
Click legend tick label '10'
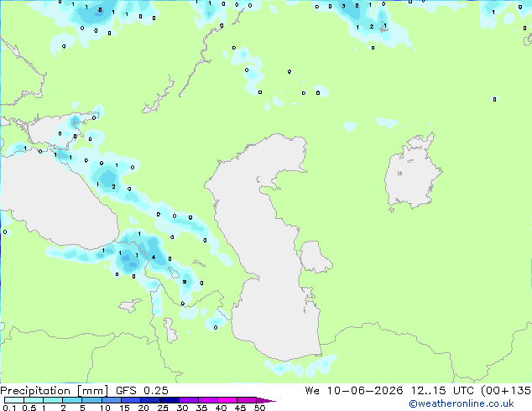click(105, 408)
